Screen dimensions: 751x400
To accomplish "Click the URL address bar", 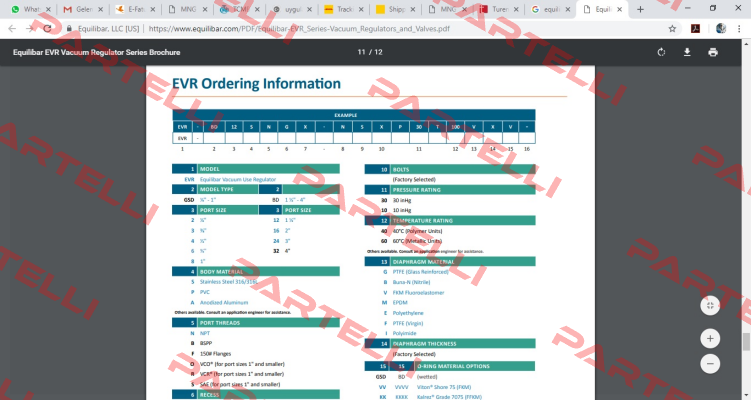I will [364, 29].
